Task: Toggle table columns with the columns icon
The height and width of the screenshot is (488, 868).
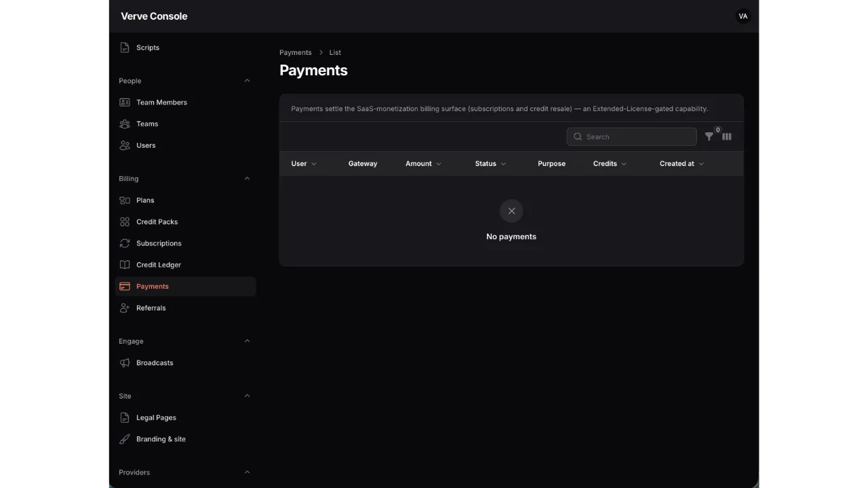Action: 727,136
